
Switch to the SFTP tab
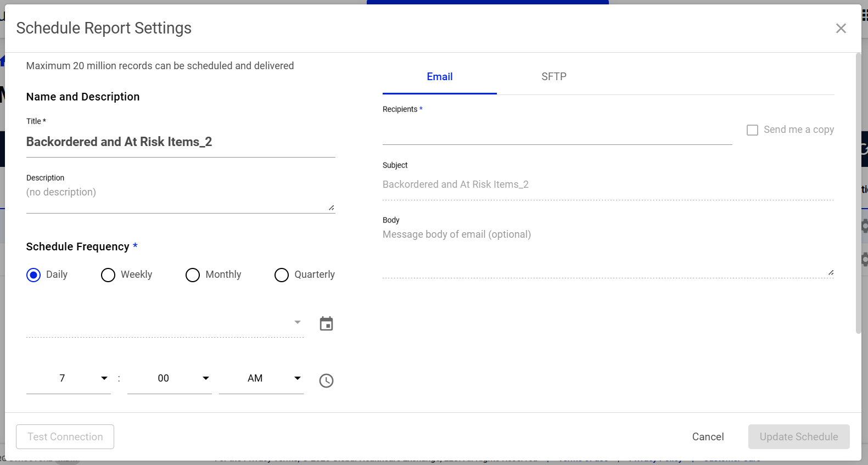(553, 77)
